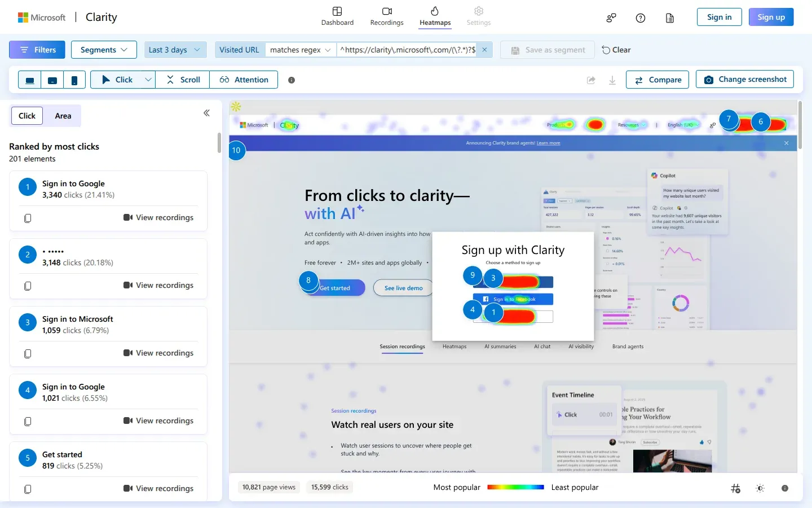Click the share-people icon in header
The width and height of the screenshot is (812, 508).
611,17
